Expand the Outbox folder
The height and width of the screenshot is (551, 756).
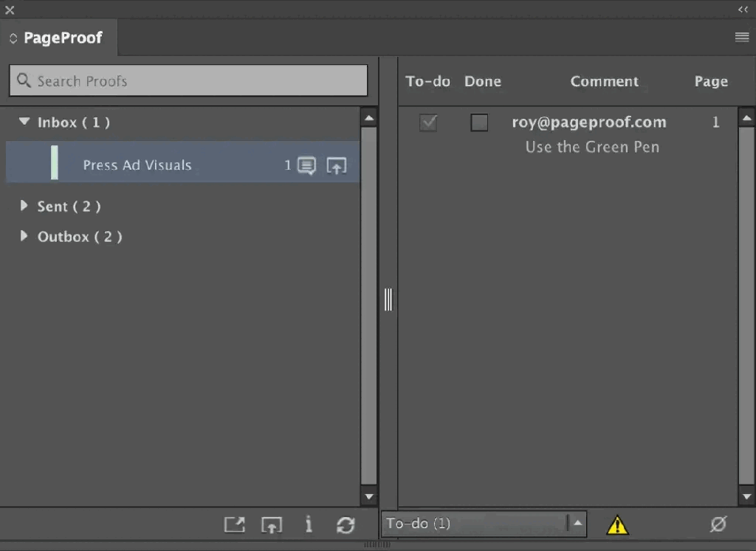(x=24, y=237)
